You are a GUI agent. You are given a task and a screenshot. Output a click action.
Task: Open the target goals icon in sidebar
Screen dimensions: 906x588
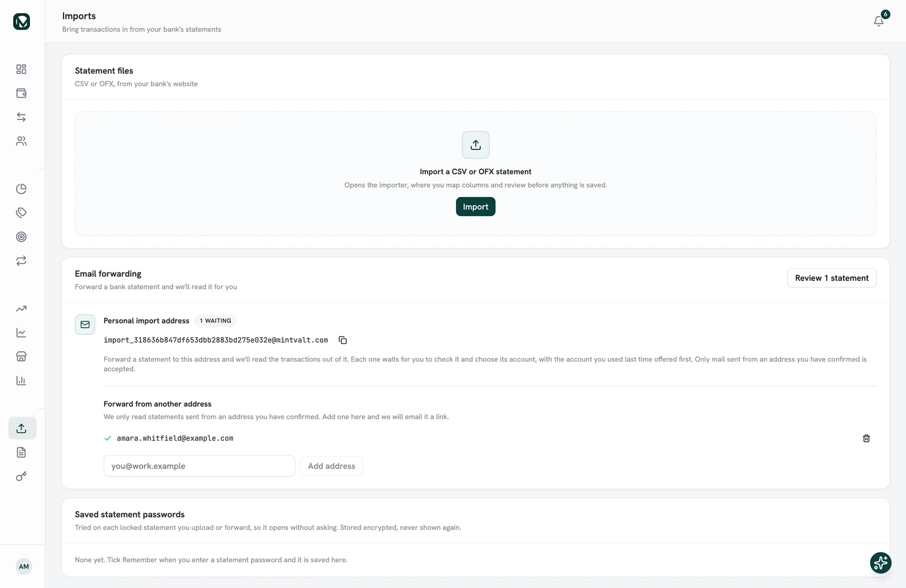click(x=22, y=237)
